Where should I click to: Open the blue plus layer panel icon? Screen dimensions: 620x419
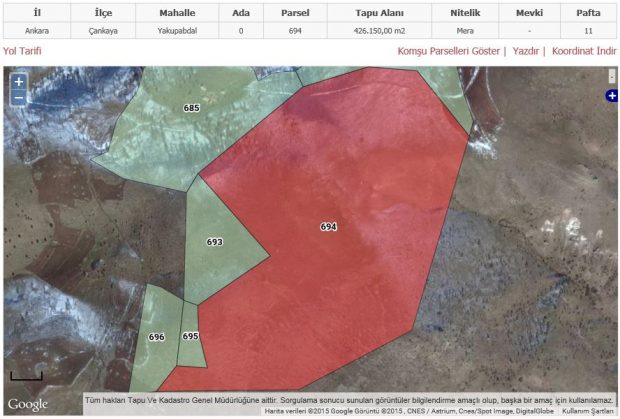[x=612, y=96]
